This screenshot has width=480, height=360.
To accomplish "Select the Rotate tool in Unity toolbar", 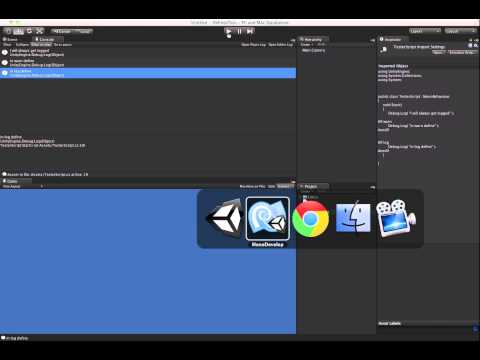I will click(x=29, y=31).
